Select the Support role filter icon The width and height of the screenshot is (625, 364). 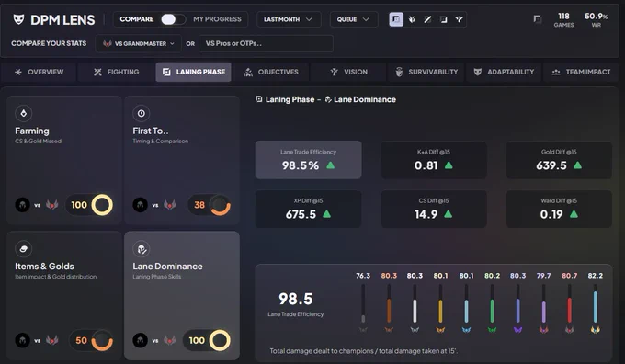point(460,19)
